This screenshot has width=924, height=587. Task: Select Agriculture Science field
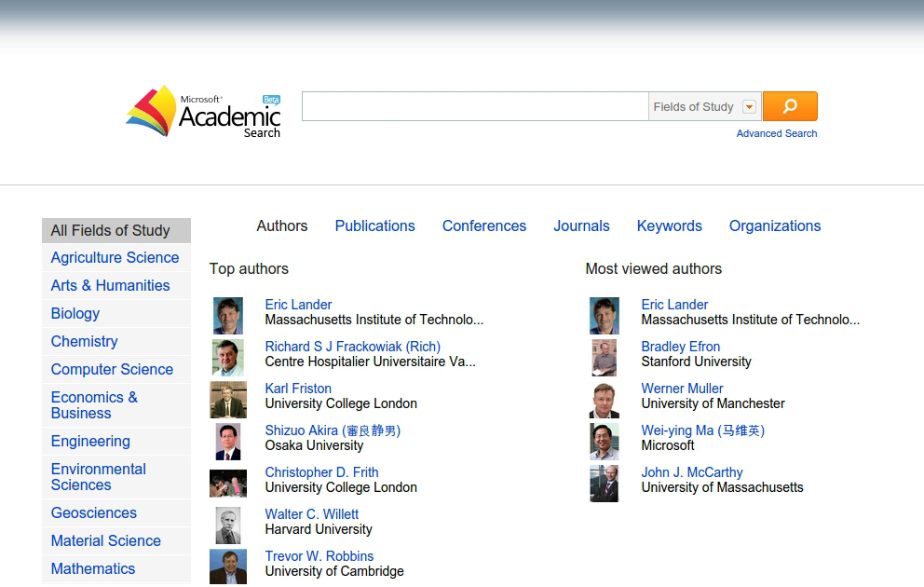pyautogui.click(x=116, y=257)
